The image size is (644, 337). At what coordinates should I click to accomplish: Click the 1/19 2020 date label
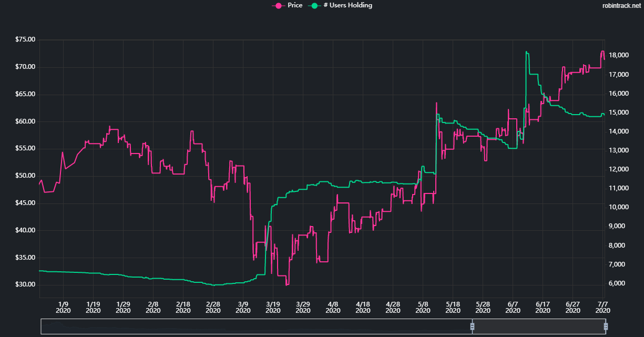pyautogui.click(x=93, y=307)
